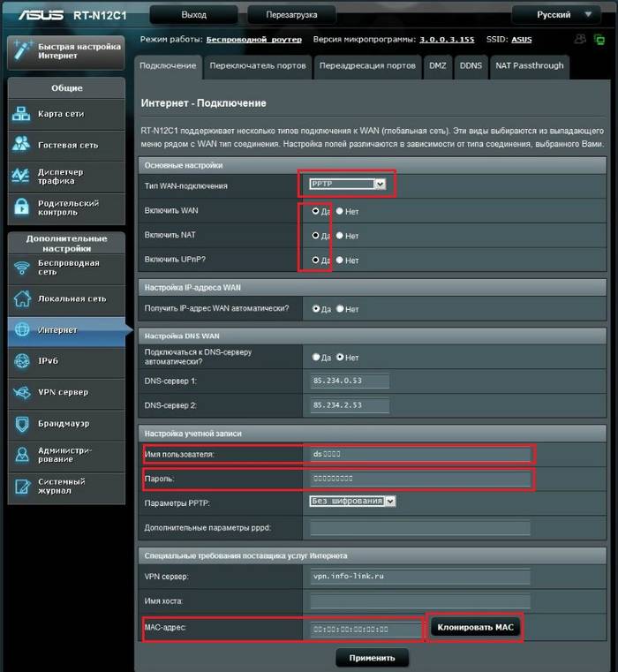
Task: Select 'Нет' for Включить WAN
Action: click(339, 212)
